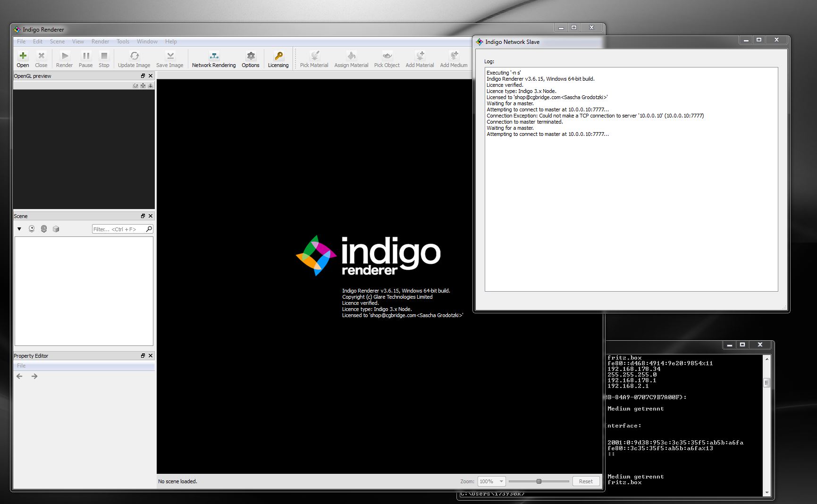Close the OpenGL preview panel
817x504 pixels.
coord(151,76)
